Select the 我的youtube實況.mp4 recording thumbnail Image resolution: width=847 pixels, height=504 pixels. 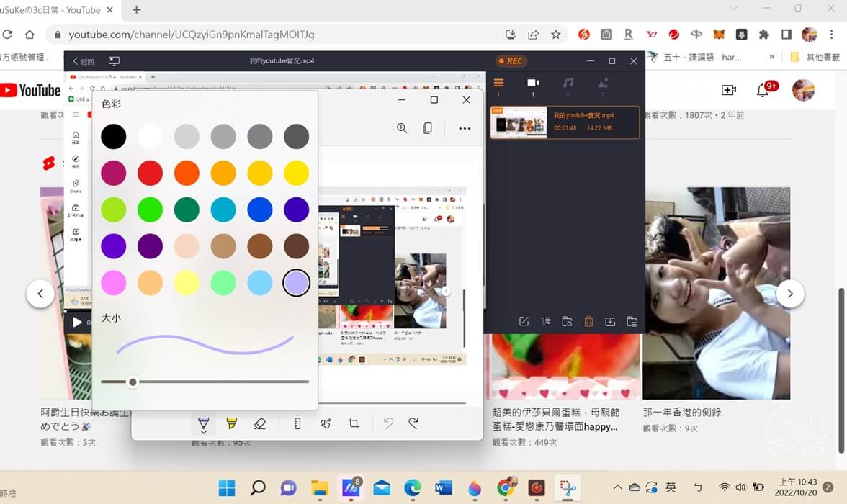pyautogui.click(x=519, y=122)
